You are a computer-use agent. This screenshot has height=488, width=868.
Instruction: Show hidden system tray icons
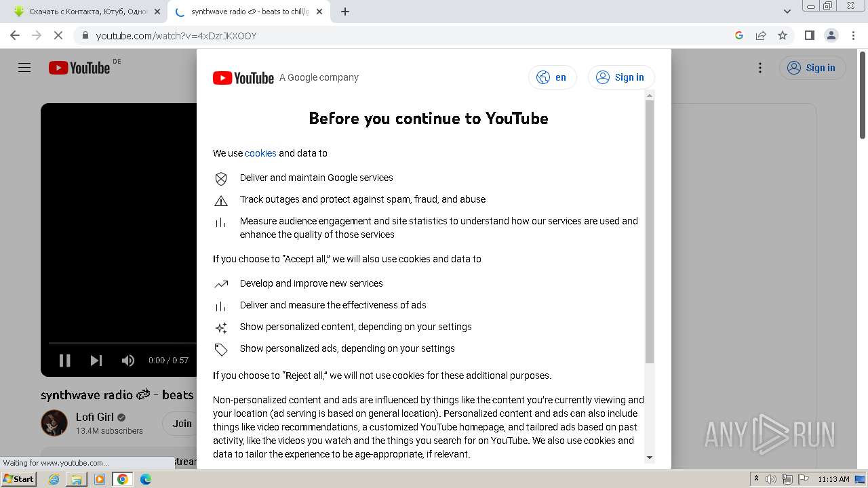coord(756,479)
